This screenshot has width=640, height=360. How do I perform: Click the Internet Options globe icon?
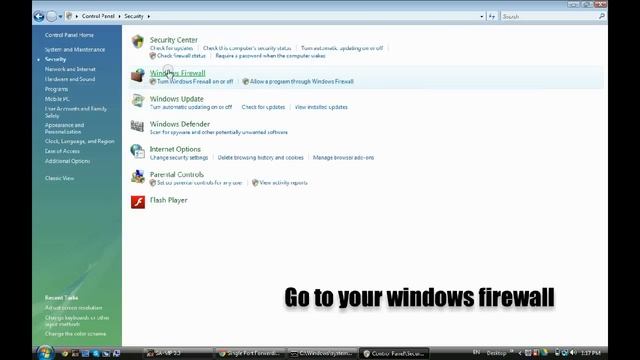(x=138, y=151)
